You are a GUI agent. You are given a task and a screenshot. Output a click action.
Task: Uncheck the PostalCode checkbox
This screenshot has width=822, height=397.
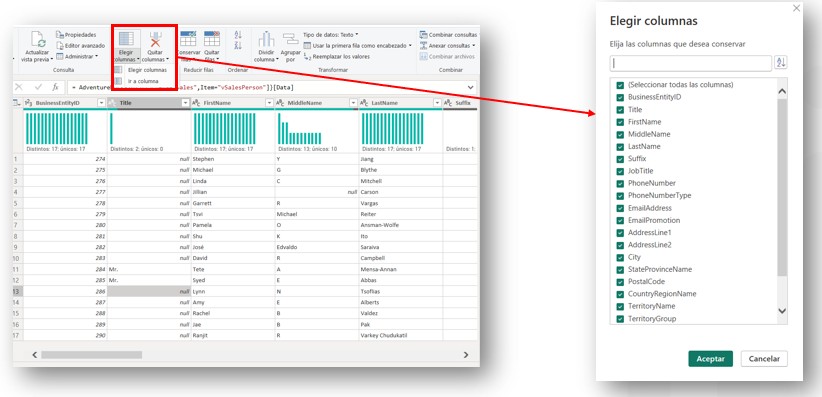pos(620,282)
